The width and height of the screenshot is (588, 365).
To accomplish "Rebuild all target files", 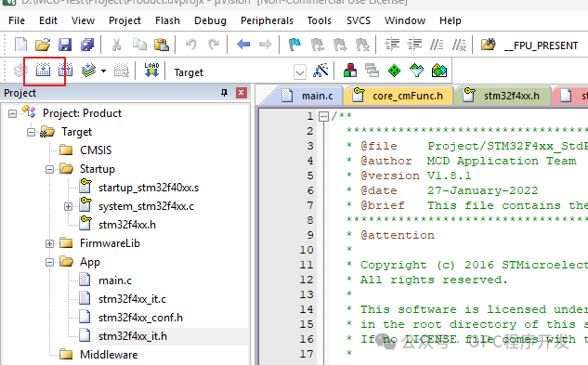I will click(65, 71).
